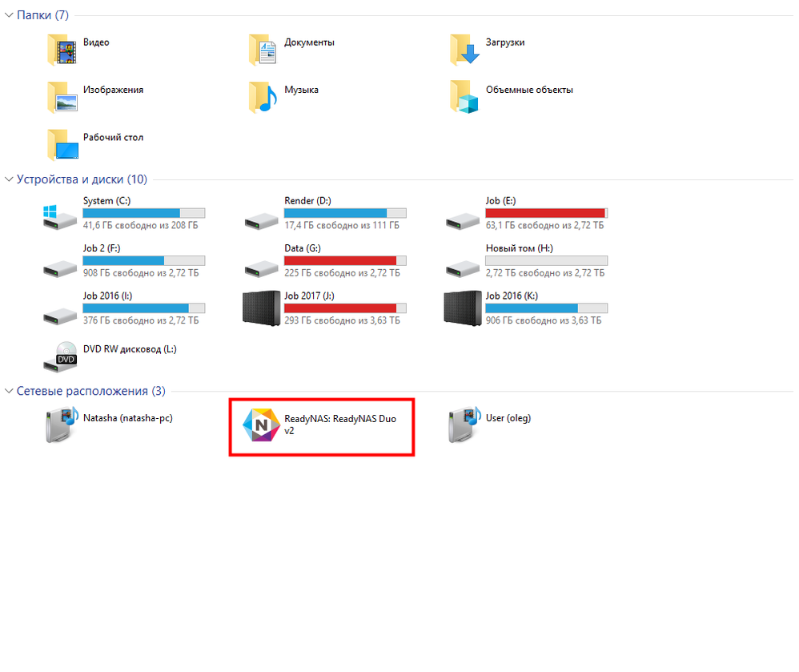Open the Документы folder icon
The height and width of the screenshot is (672, 799).
pos(263,50)
